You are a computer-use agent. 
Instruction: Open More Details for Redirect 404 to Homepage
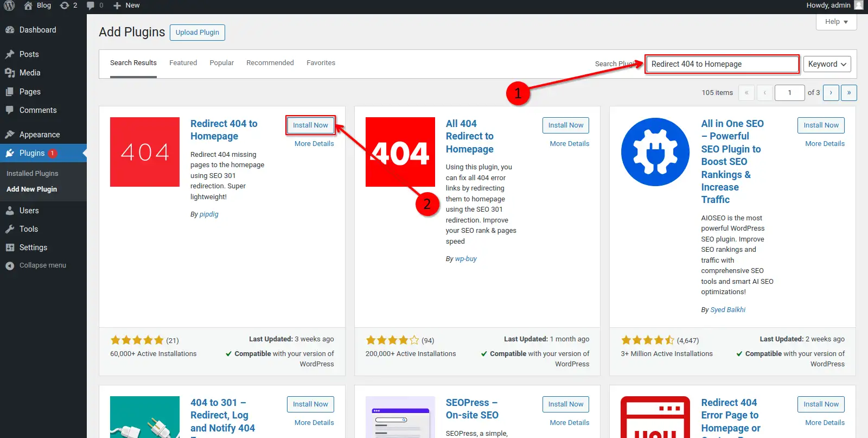(314, 144)
